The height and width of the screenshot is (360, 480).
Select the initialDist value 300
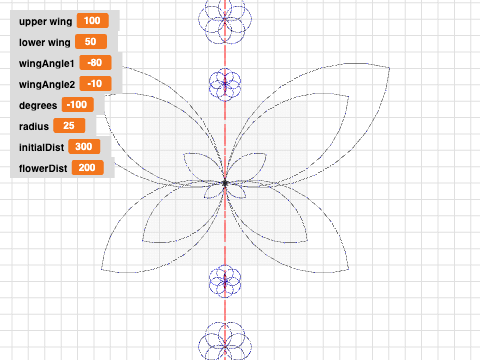point(84,147)
